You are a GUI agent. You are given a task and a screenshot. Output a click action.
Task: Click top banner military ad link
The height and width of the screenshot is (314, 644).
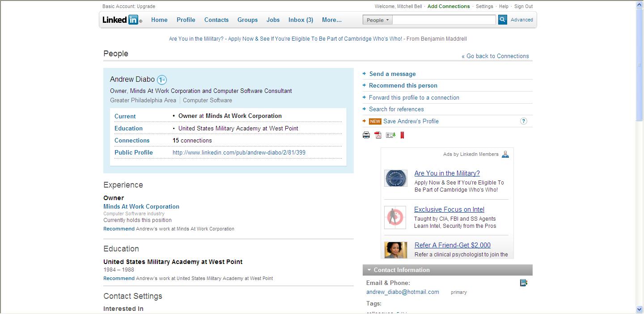(285, 39)
